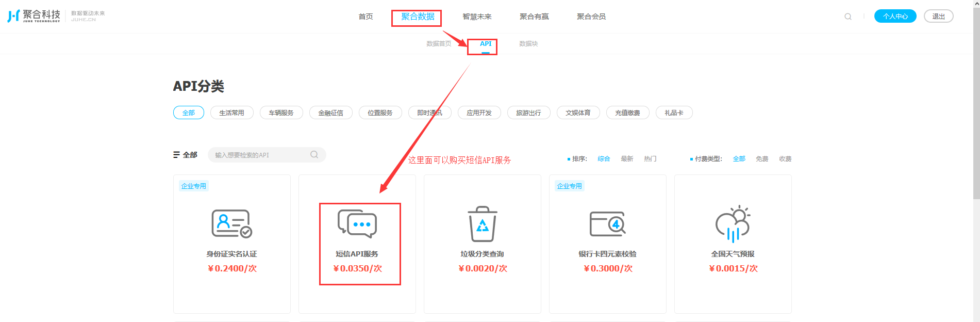Click the weather cloud and sun icon
The image size is (980, 322).
pyautogui.click(x=733, y=223)
